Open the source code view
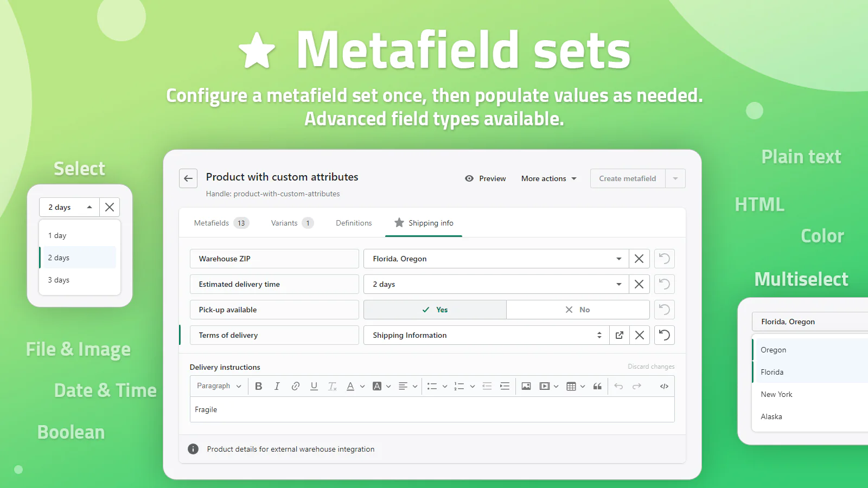 point(663,386)
